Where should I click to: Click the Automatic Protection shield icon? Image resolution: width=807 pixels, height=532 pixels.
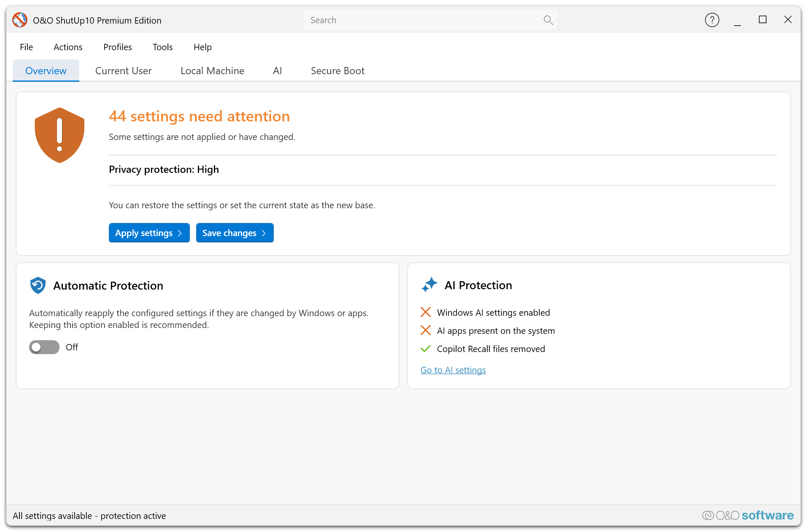(38, 285)
